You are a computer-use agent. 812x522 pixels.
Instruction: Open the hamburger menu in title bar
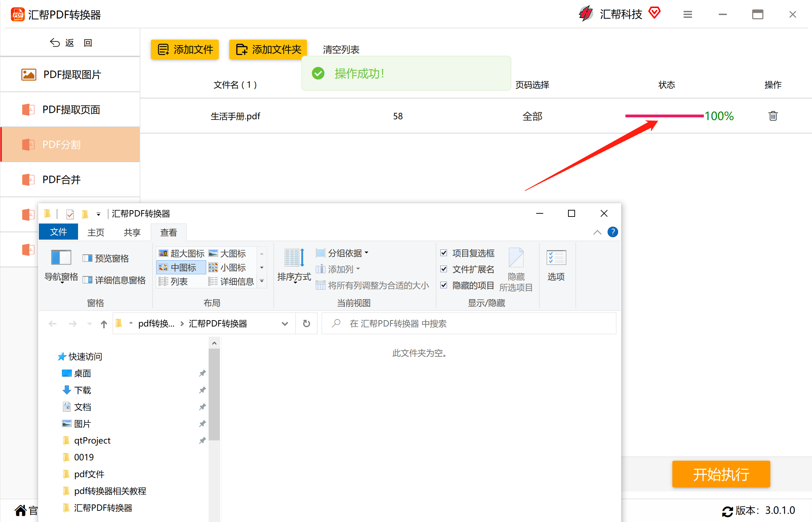687,14
